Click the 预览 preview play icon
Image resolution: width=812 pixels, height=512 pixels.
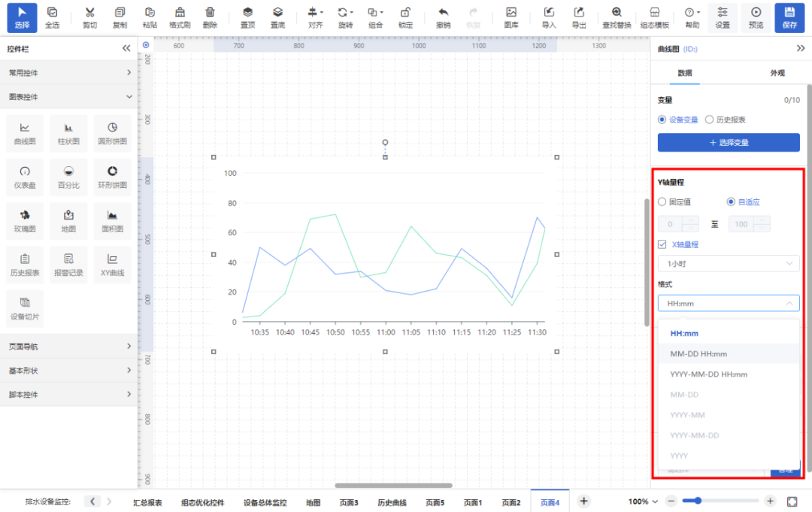coord(756,17)
